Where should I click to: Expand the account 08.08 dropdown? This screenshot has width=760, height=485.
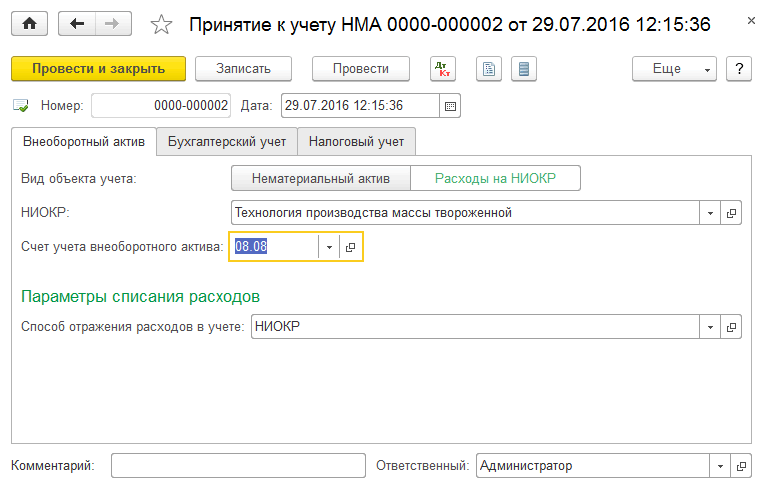tap(329, 246)
